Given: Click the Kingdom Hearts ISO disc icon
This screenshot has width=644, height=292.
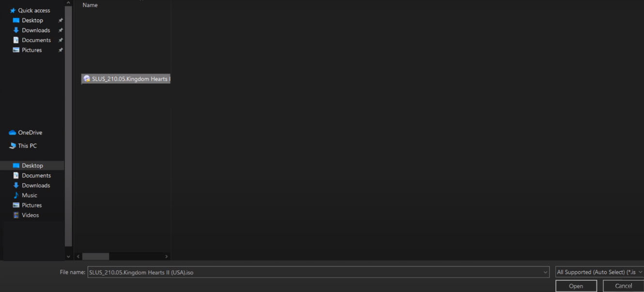Looking at the screenshot, I should click(87, 79).
